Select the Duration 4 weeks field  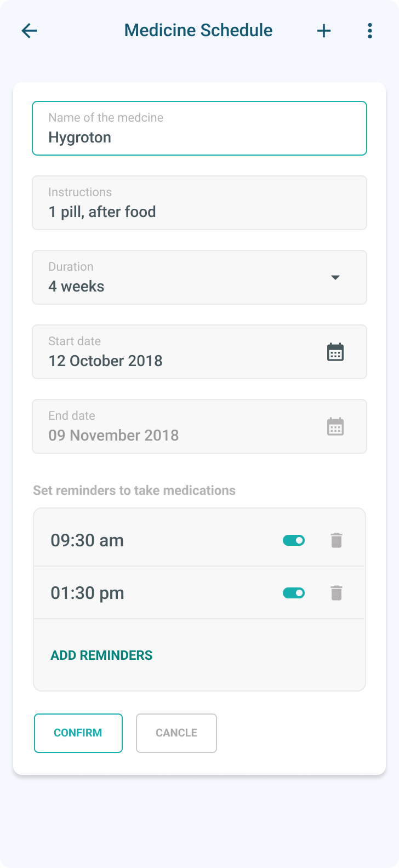tap(200, 277)
